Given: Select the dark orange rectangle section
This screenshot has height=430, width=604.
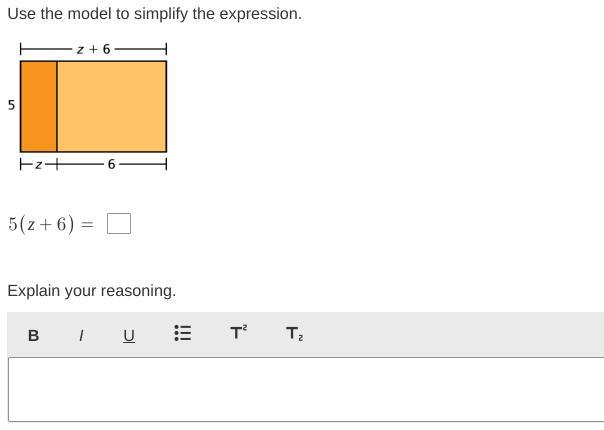Looking at the screenshot, I should [38, 106].
